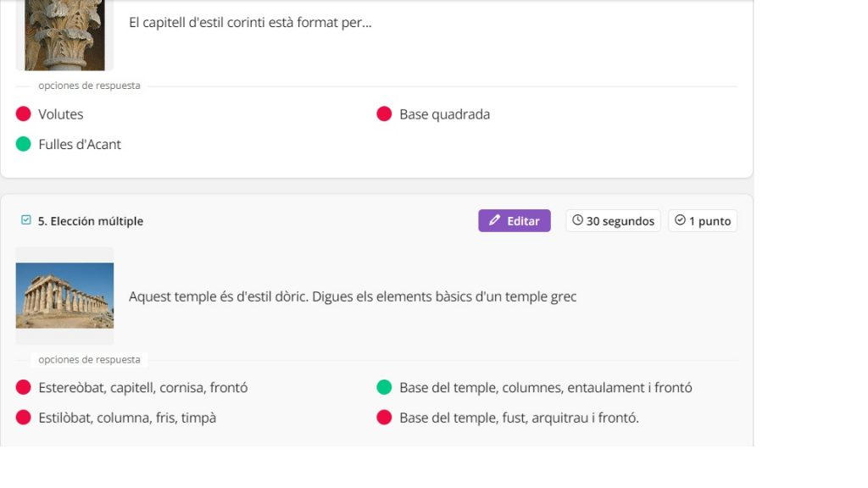This screenshot has width=868, height=488.
Task: Select the answer 'Estereòbat, capitell, cornisa, frontó'
Action: point(142,388)
